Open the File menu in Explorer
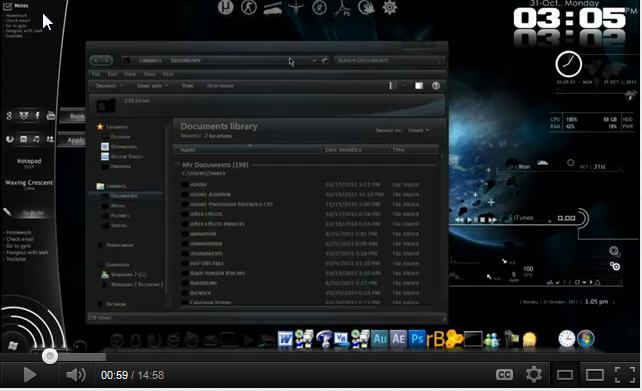Viewport: 642px width, 391px height. point(96,74)
